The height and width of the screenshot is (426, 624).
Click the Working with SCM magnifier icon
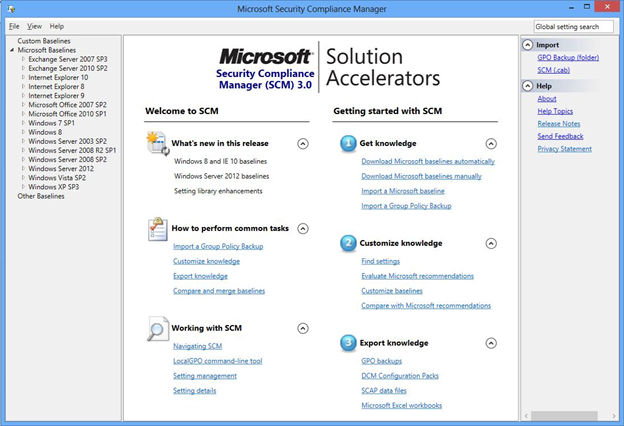coord(158,327)
